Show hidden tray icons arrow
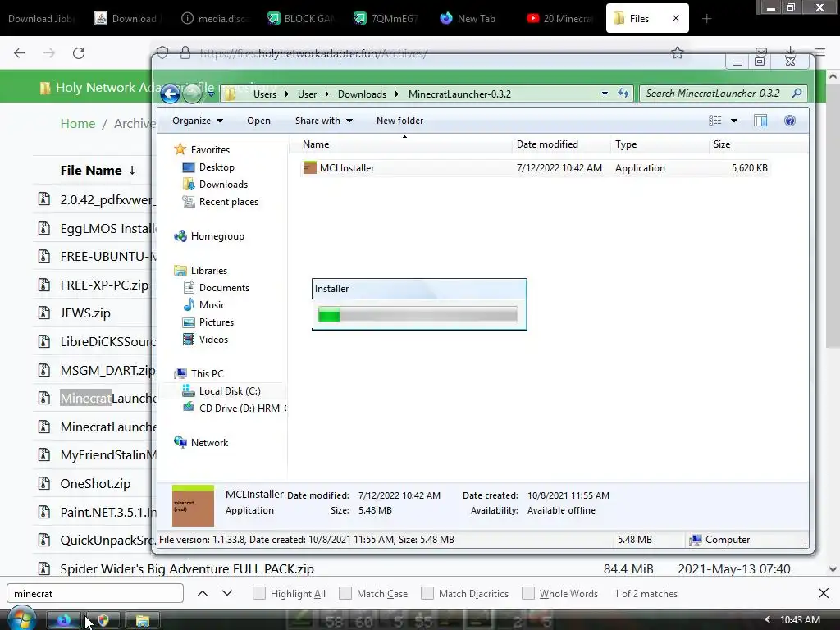 point(767,620)
